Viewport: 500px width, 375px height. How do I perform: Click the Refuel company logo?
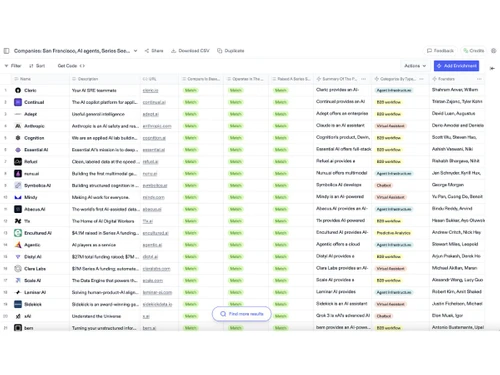tap(18, 162)
